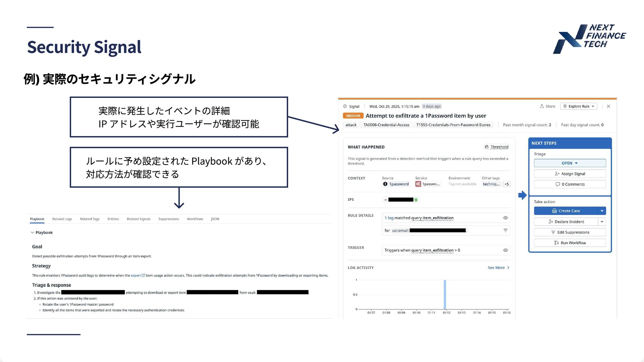Switch to the Related Logs tab

coord(62,219)
